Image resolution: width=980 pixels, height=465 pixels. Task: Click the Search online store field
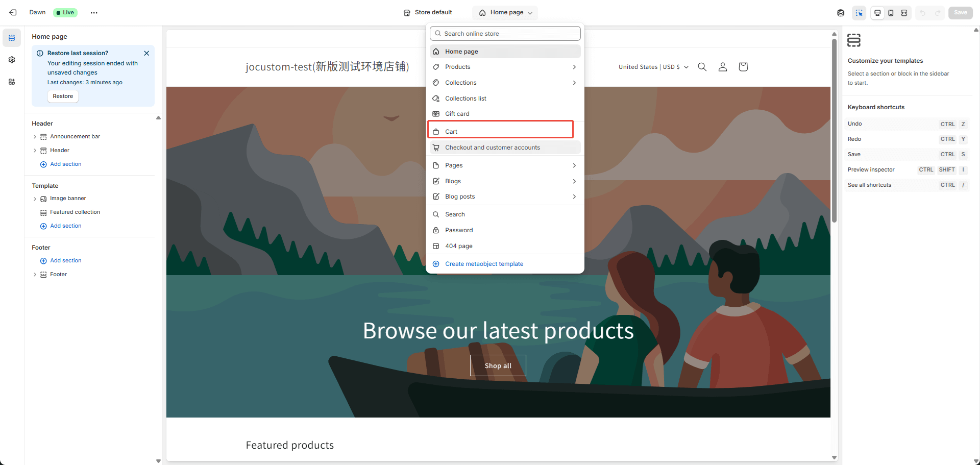coord(505,34)
